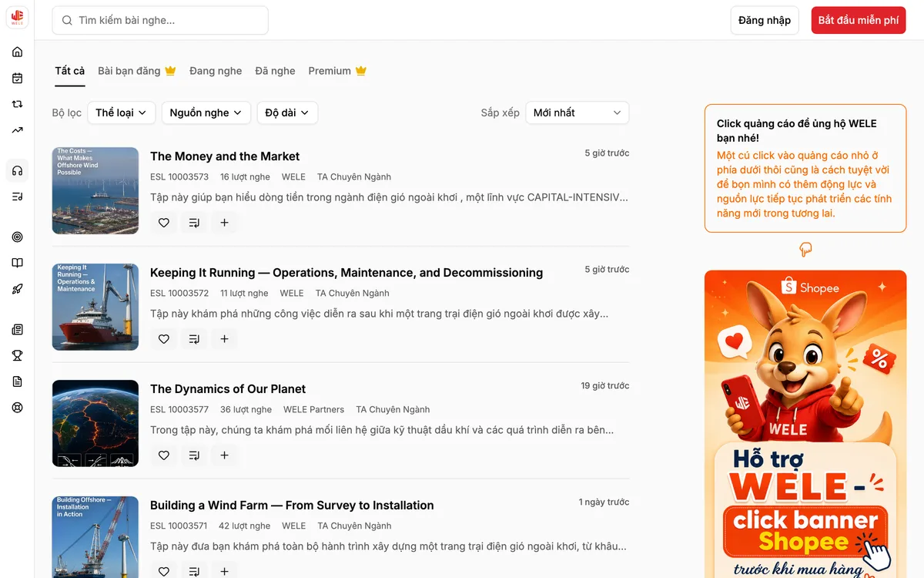Open the trending chart sidebar icon

click(x=17, y=130)
